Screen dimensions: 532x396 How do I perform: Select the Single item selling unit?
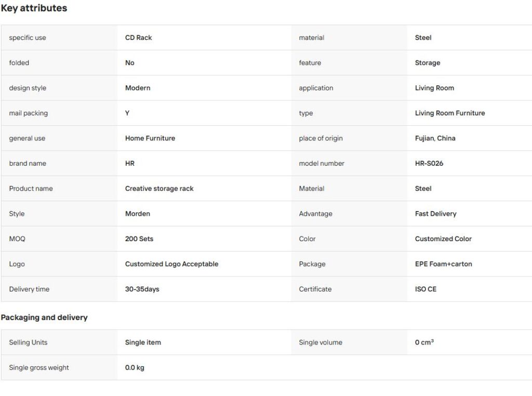[x=143, y=342]
